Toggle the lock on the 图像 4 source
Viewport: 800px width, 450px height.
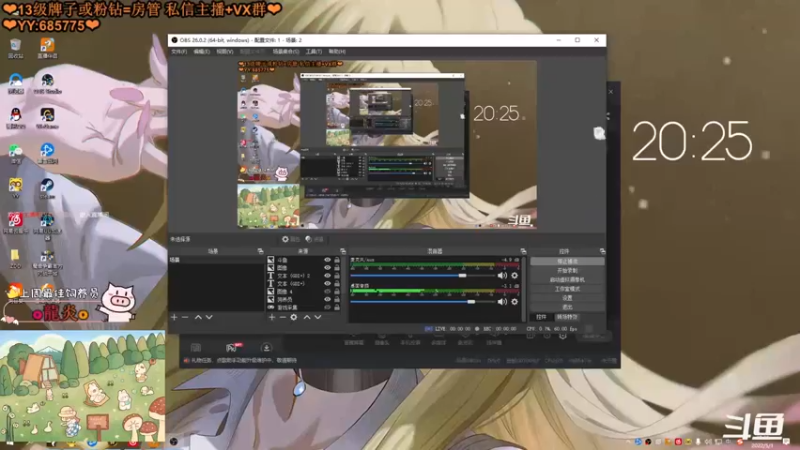337,291
